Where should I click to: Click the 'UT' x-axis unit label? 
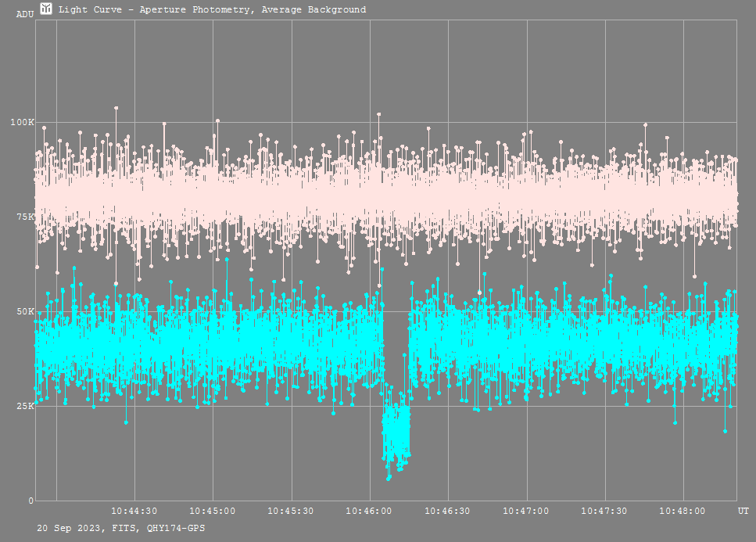click(743, 511)
